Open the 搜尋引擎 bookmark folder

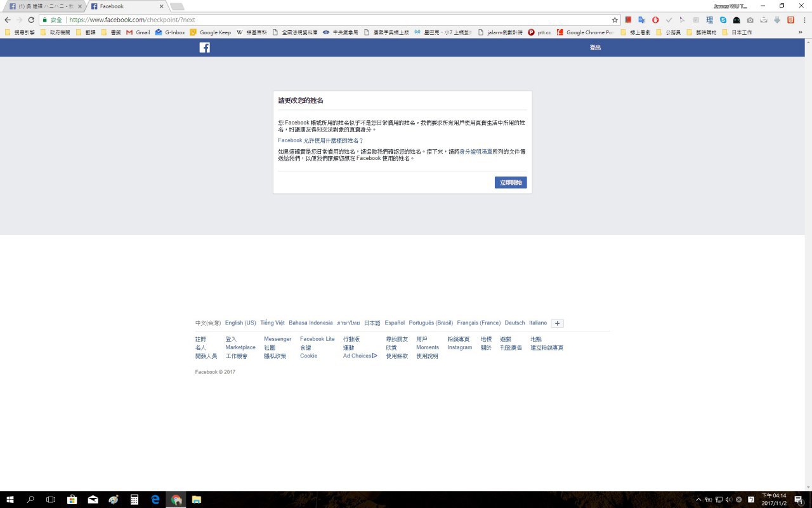click(20, 32)
